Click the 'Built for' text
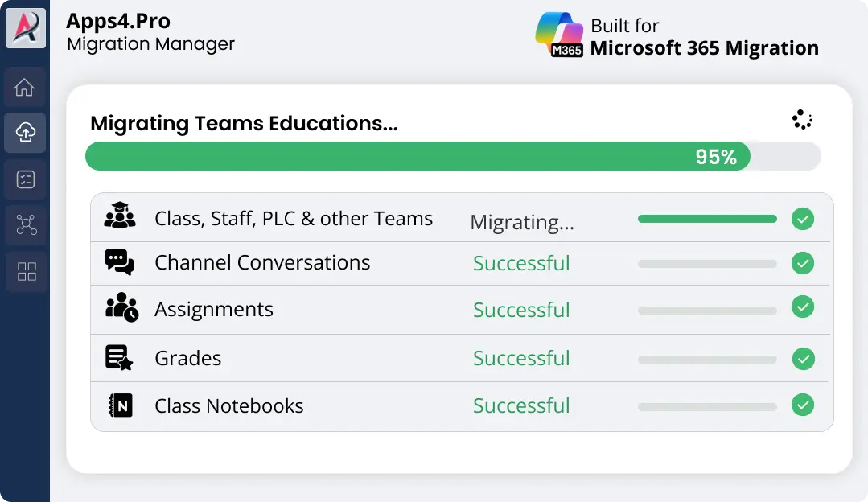Viewport: 868px width, 502px height. 624,26
